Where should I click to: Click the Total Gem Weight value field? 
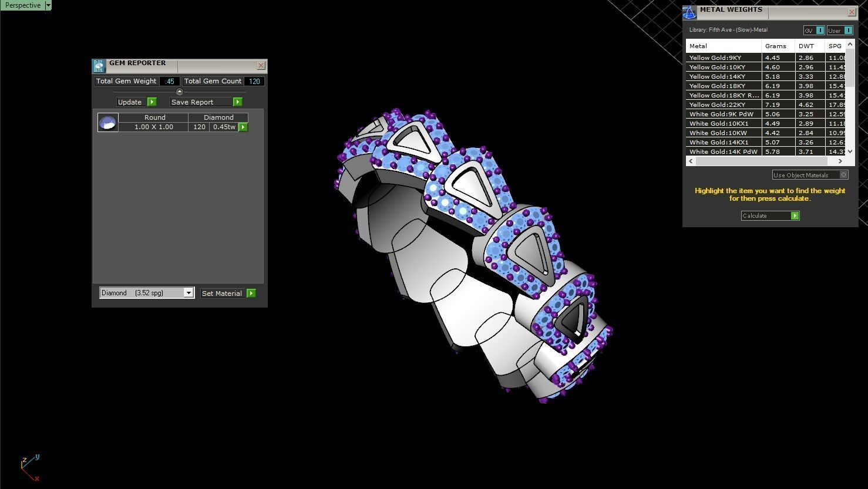170,81
